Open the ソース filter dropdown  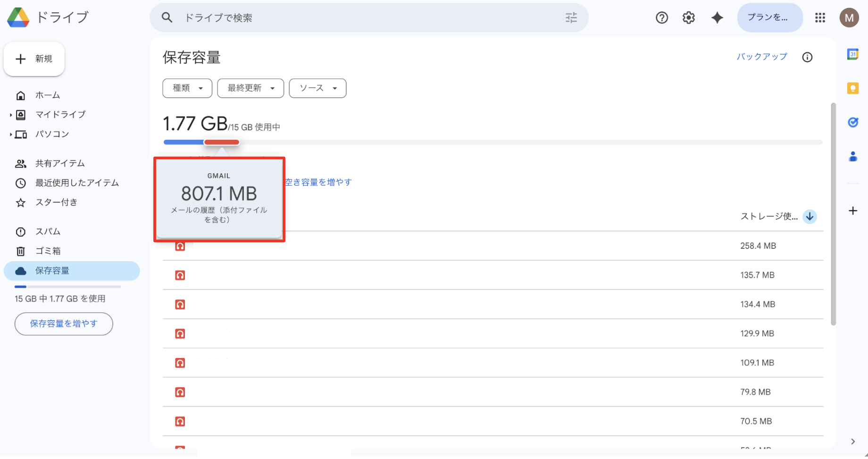click(317, 88)
